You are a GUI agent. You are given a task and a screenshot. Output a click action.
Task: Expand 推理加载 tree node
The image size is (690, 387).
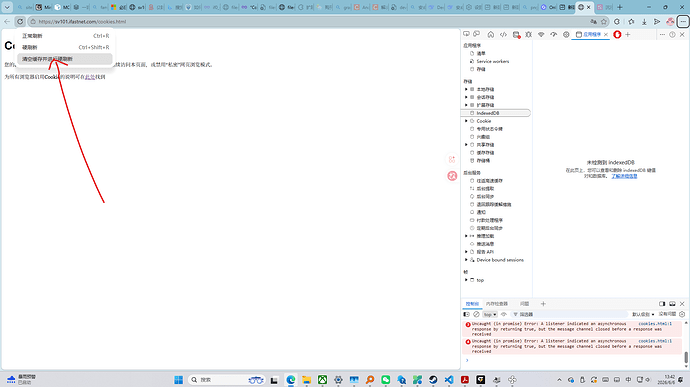pyautogui.click(x=466, y=236)
